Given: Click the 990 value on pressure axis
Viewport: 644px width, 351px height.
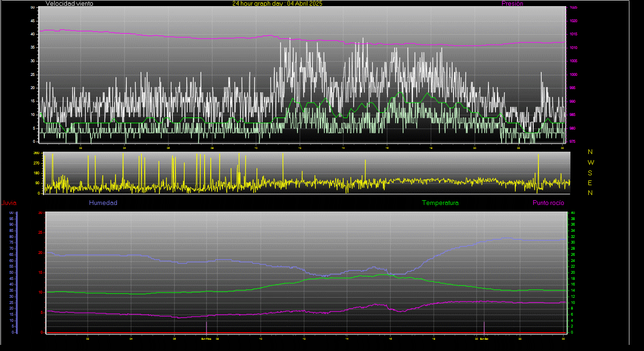Looking at the screenshot, I should pyautogui.click(x=572, y=102).
